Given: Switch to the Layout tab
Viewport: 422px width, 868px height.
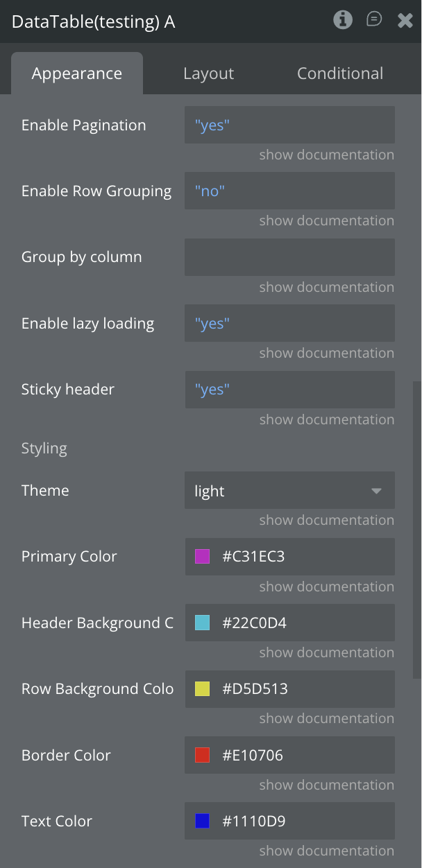Looking at the screenshot, I should coord(208,73).
